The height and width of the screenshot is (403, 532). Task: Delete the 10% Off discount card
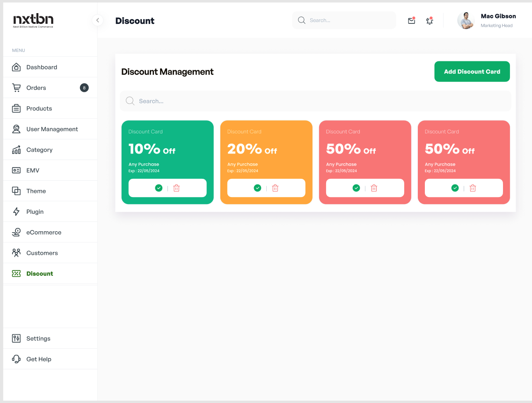coord(176,188)
